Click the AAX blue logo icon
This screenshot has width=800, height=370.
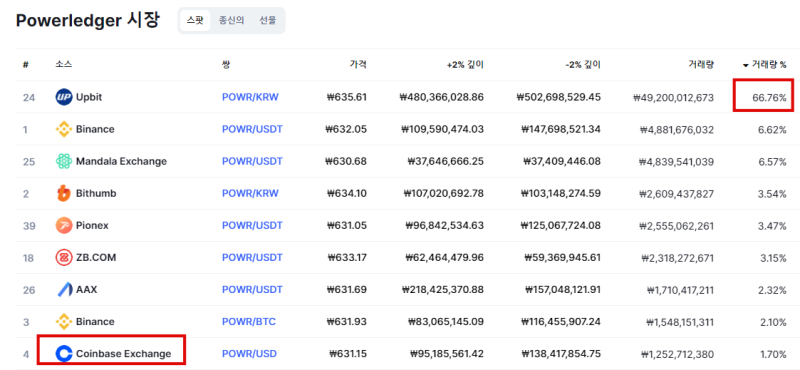pos(64,290)
